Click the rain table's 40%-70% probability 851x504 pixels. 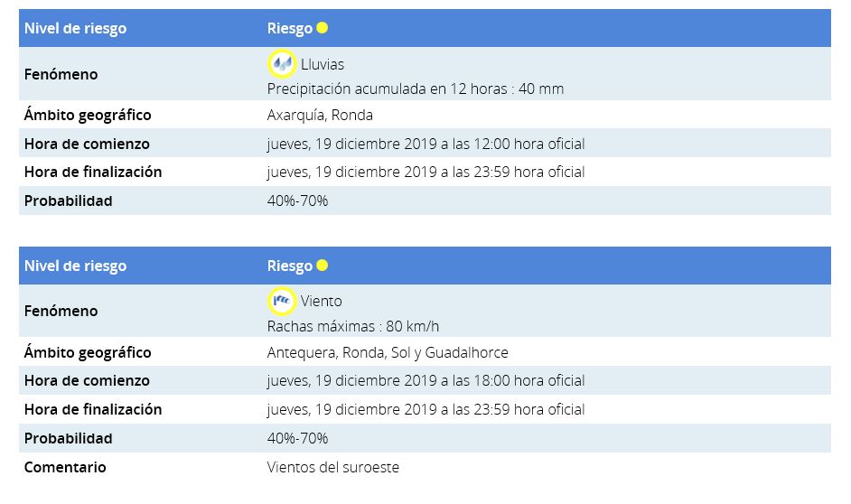[297, 201]
